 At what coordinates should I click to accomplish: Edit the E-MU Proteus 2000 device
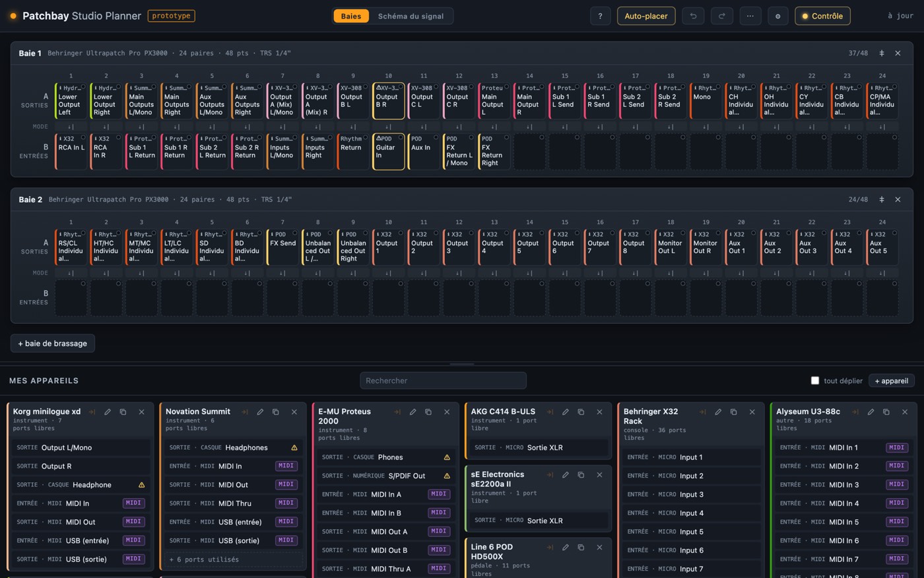[412, 412]
